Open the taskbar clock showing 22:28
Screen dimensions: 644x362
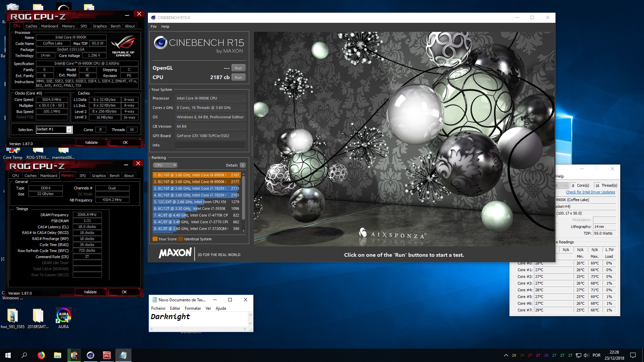614,355
